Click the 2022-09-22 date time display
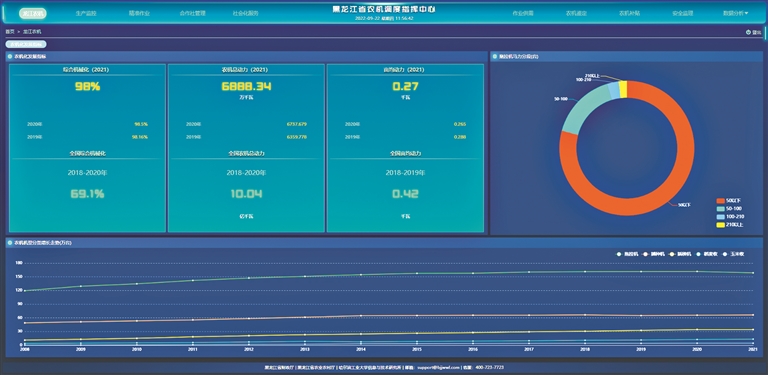 pos(384,18)
